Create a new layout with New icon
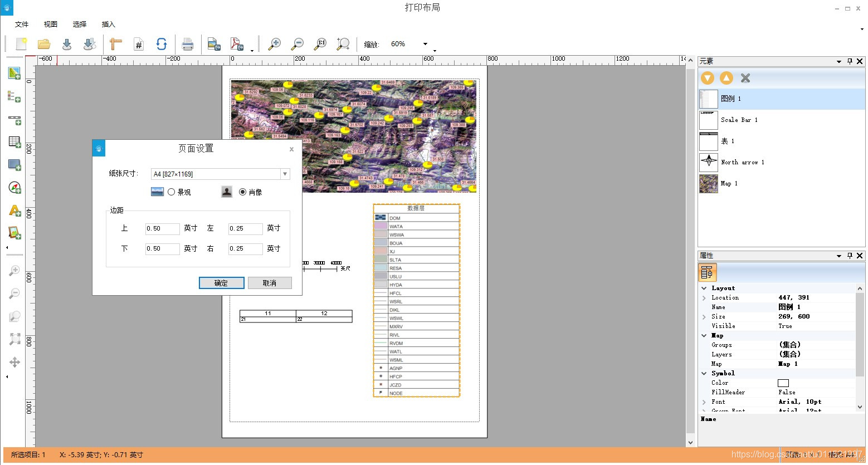 21,44
